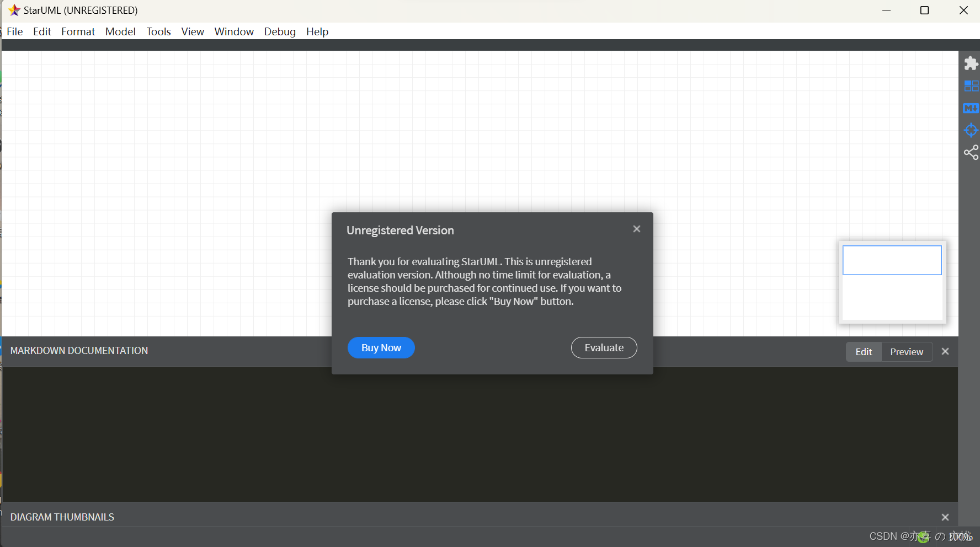Open the Format menu
Image resolution: width=980 pixels, height=547 pixels.
click(x=78, y=31)
